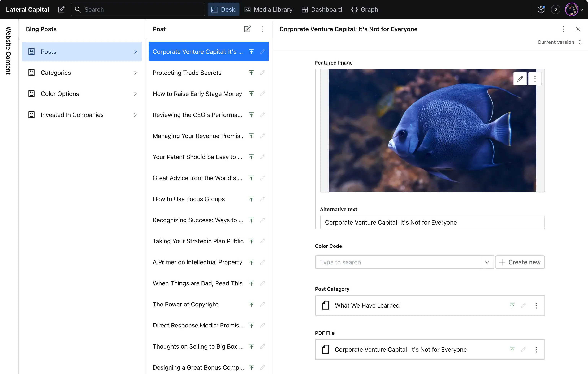The height and width of the screenshot is (374, 588).
Task: Click the notification count badge showing 0
Action: 556,10
